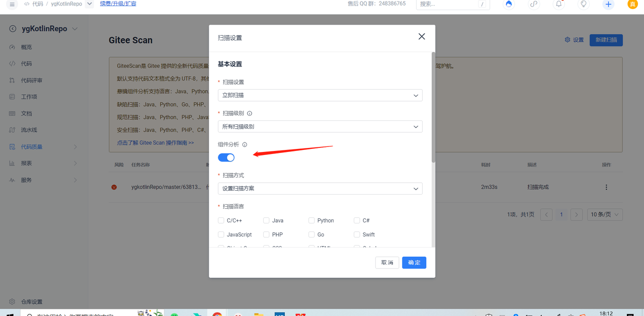The height and width of the screenshot is (316, 644).
Task: Click the 取消 cancel button
Action: (x=387, y=263)
